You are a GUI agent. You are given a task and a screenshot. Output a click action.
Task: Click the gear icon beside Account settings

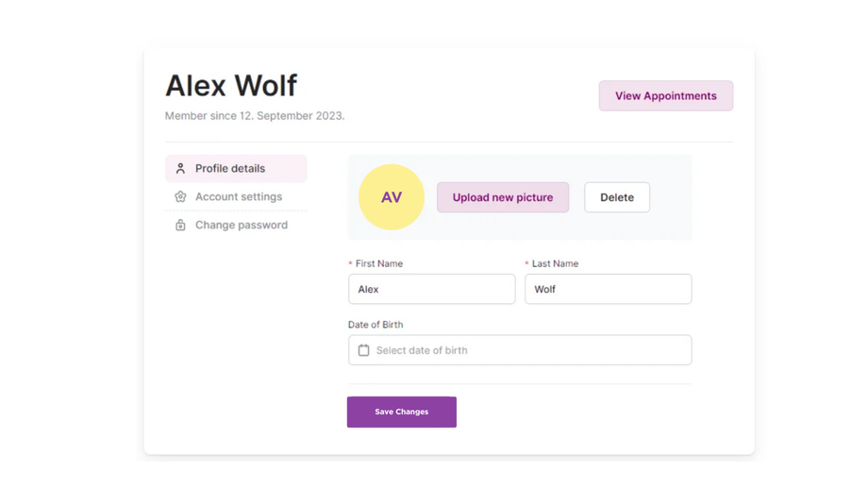pyautogui.click(x=180, y=196)
